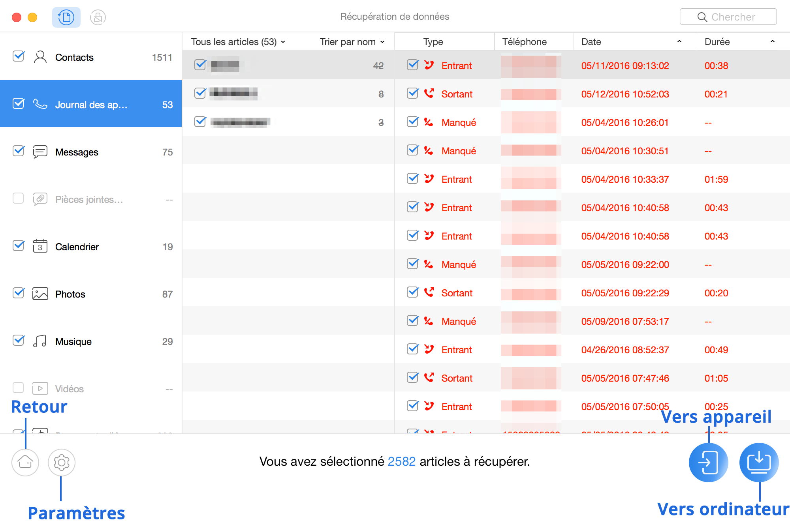Click the recover to computer button
790x532 pixels.
(x=759, y=462)
